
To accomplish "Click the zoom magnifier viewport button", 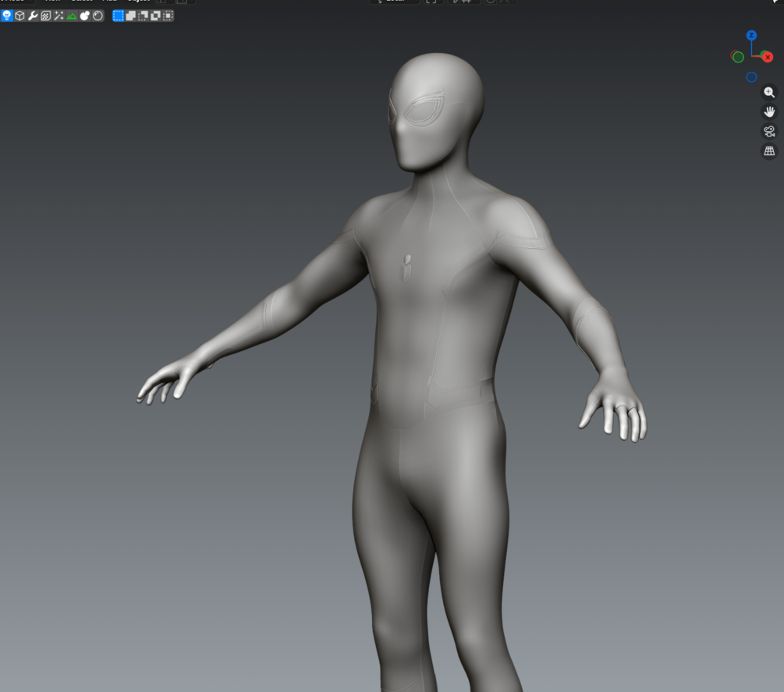I will (769, 93).
